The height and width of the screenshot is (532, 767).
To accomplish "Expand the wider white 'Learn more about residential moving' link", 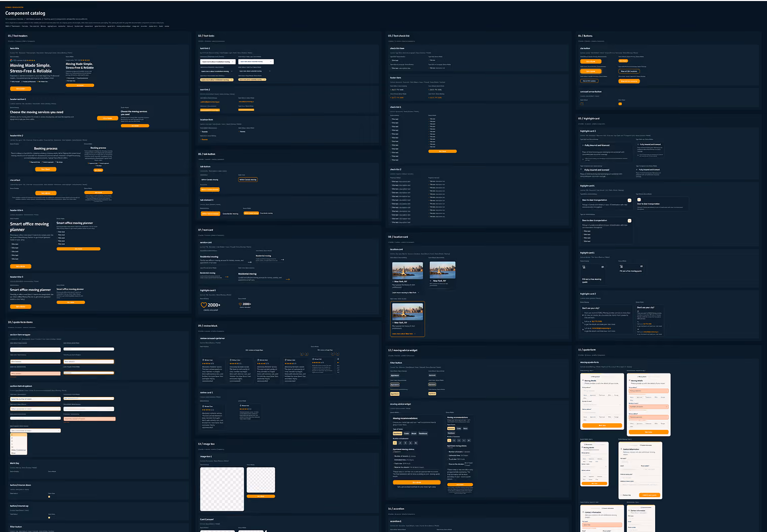I will pos(218,62).
